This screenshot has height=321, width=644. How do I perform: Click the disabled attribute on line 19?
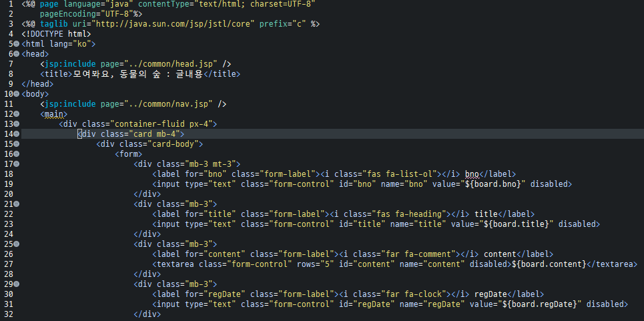tap(549, 184)
